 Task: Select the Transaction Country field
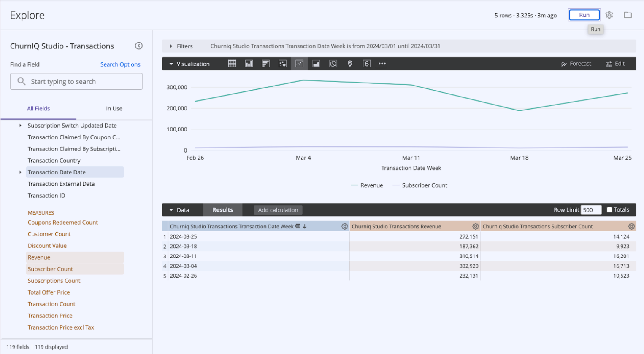[x=54, y=161]
